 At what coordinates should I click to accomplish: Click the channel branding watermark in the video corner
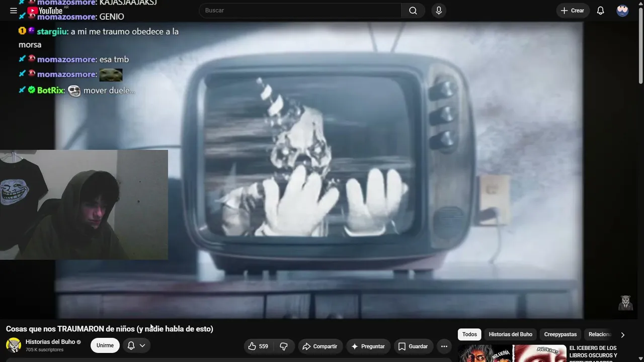coord(625,303)
